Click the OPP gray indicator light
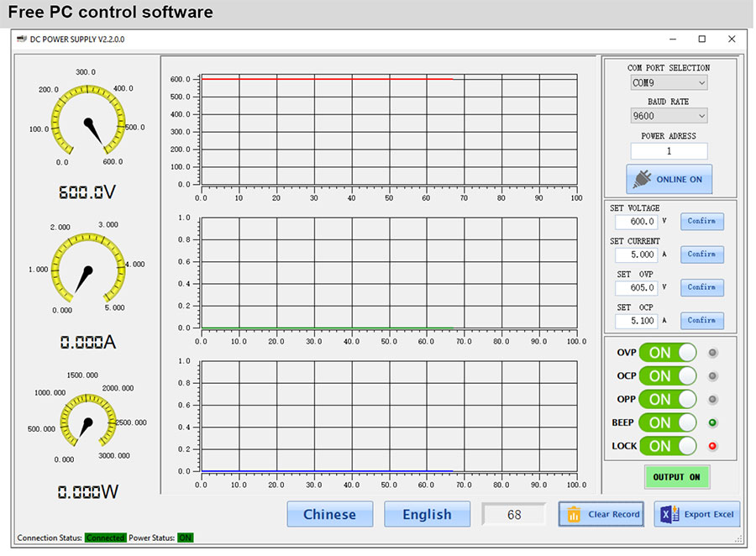 [712, 399]
